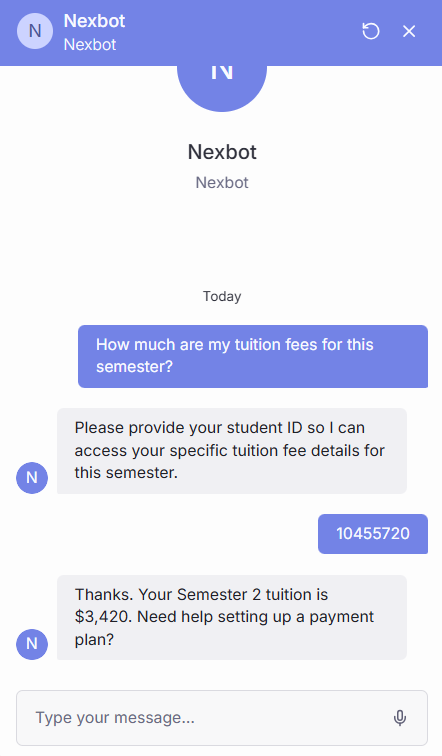Viewport: 442px width, 756px height.
Task: Select the bot avatar beside the tuition reply
Action: click(x=32, y=644)
